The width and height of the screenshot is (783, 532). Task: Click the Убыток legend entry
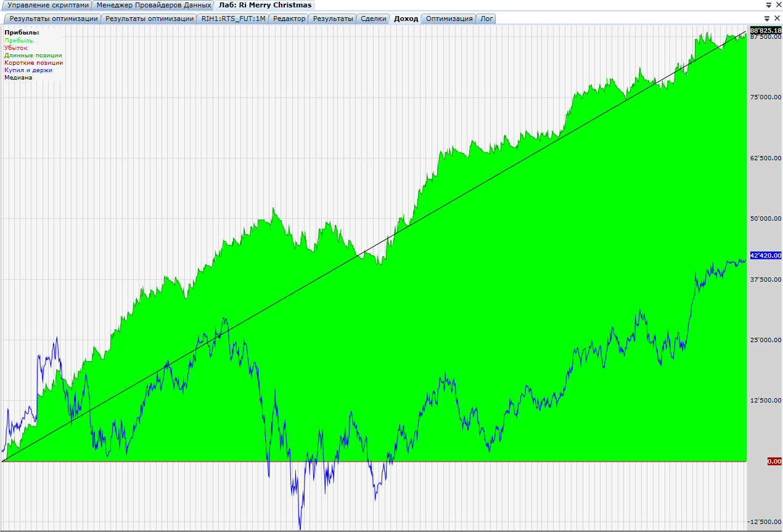point(16,47)
